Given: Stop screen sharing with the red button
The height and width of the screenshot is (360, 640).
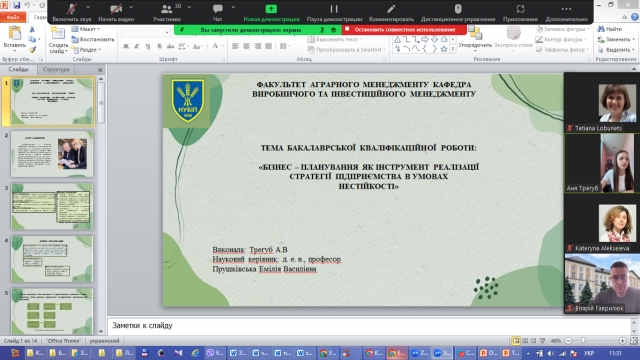Looking at the screenshot, I should point(404,30).
